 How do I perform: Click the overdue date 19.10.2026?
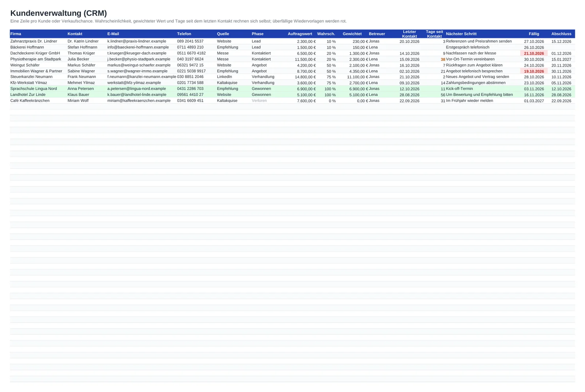(x=534, y=71)
